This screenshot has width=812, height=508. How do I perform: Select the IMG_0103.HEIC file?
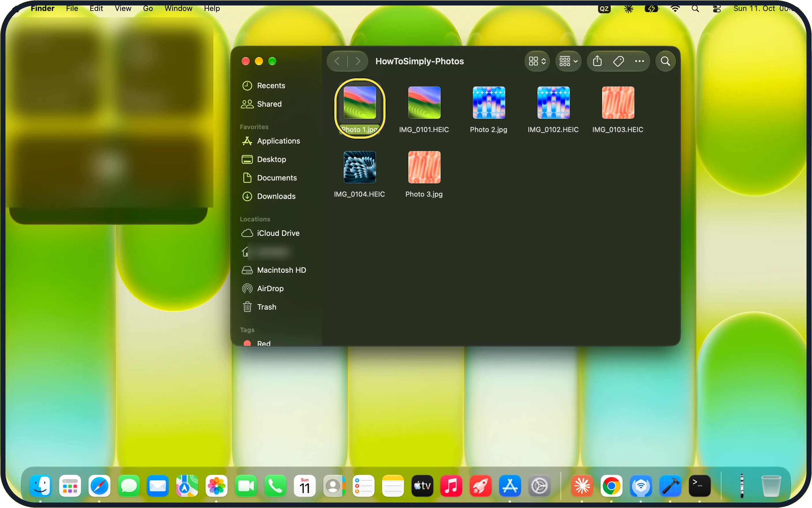click(617, 109)
